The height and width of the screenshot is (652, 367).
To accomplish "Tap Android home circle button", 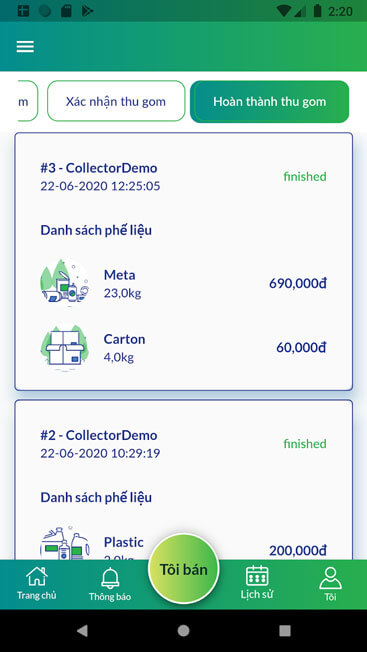I will point(183,631).
